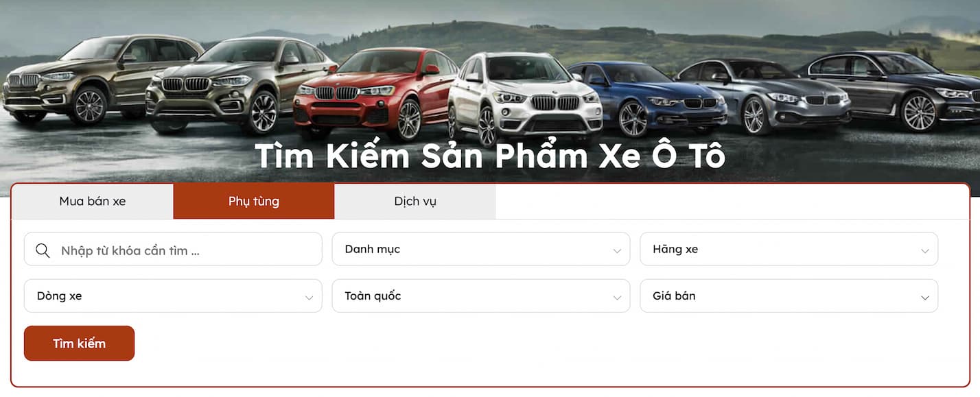Focus the keyword search input field

pos(173,249)
